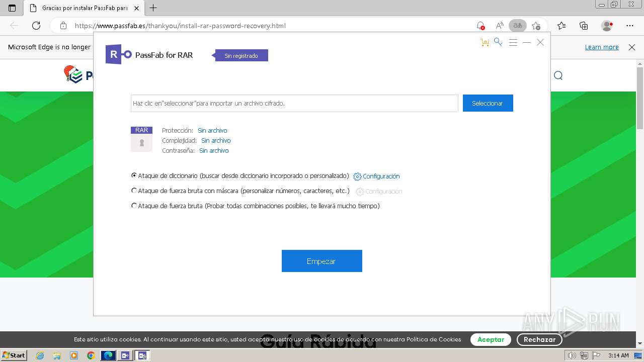Image resolution: width=644 pixels, height=362 pixels.
Task: Open the Favorites list icon
Action: (x=561, y=26)
